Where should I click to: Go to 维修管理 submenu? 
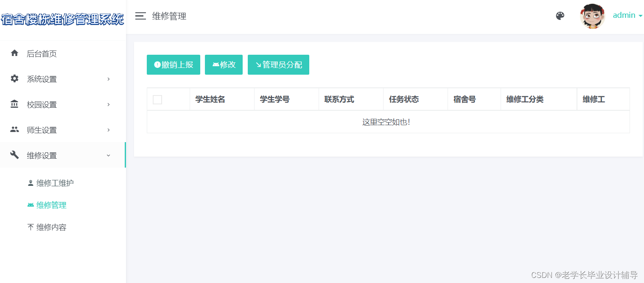click(x=51, y=205)
